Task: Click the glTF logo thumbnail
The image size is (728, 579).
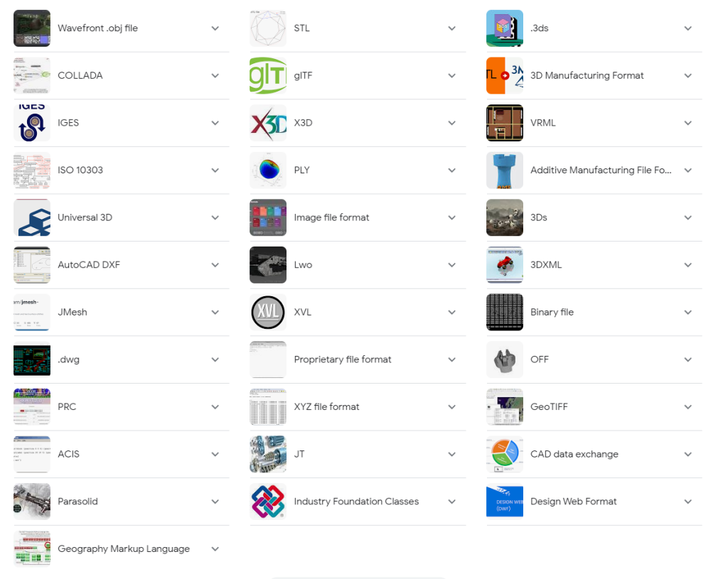Action: click(x=268, y=75)
